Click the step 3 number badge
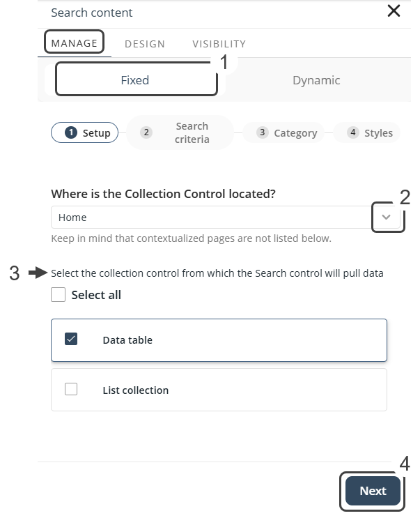This screenshot has width=420, height=518. pyautogui.click(x=263, y=132)
